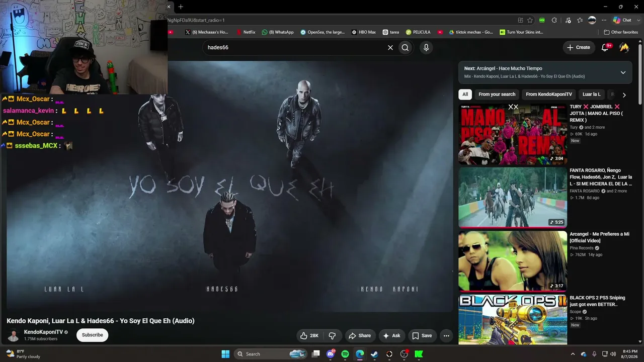Open the Netflix bookmark
This screenshot has height=362, width=644.
pyautogui.click(x=246, y=32)
